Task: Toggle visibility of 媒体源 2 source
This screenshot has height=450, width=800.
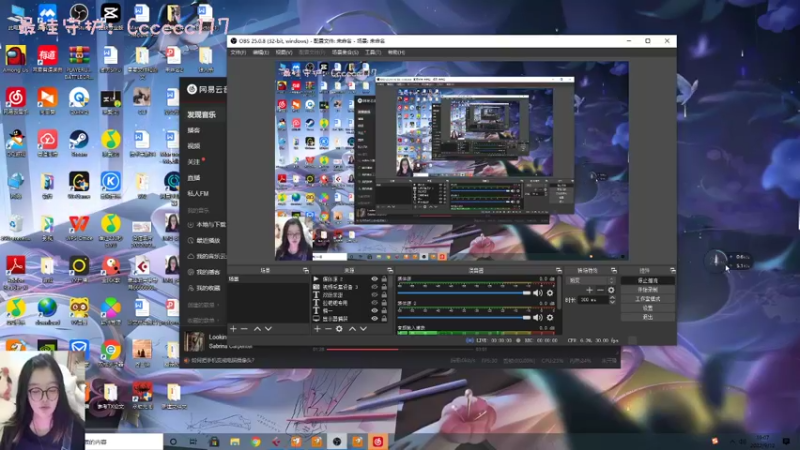Action: (x=374, y=279)
